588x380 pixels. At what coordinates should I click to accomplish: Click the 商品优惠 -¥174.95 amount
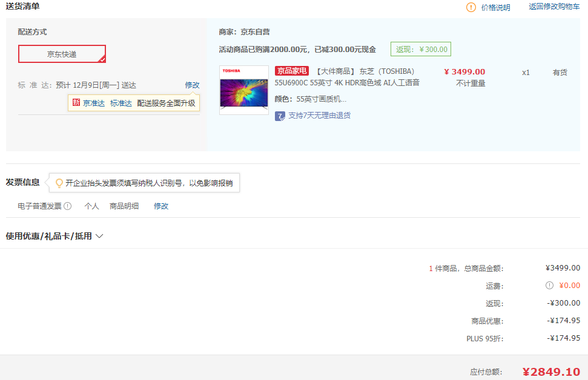pos(563,321)
